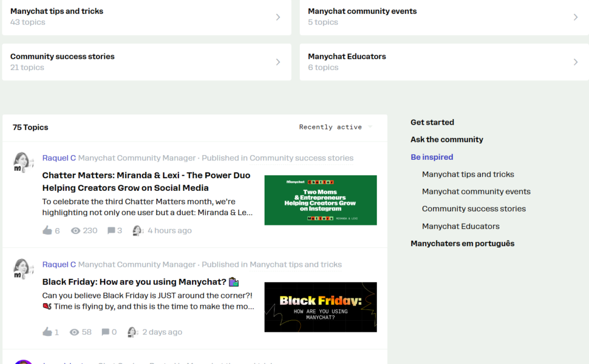Open Ask the community in sidebar
Screen dimensions: 589x364
click(446, 139)
